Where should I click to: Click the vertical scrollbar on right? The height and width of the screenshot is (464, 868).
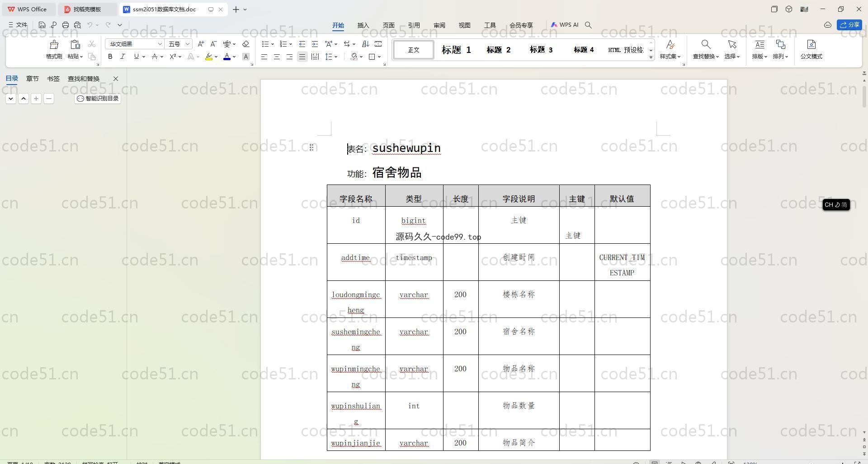tap(864, 96)
